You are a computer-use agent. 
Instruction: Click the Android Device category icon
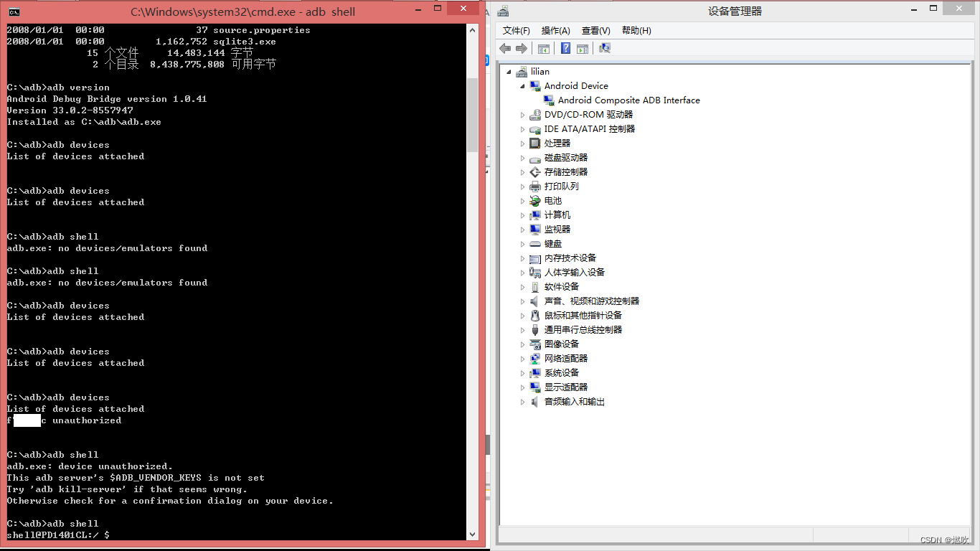pyautogui.click(x=535, y=86)
